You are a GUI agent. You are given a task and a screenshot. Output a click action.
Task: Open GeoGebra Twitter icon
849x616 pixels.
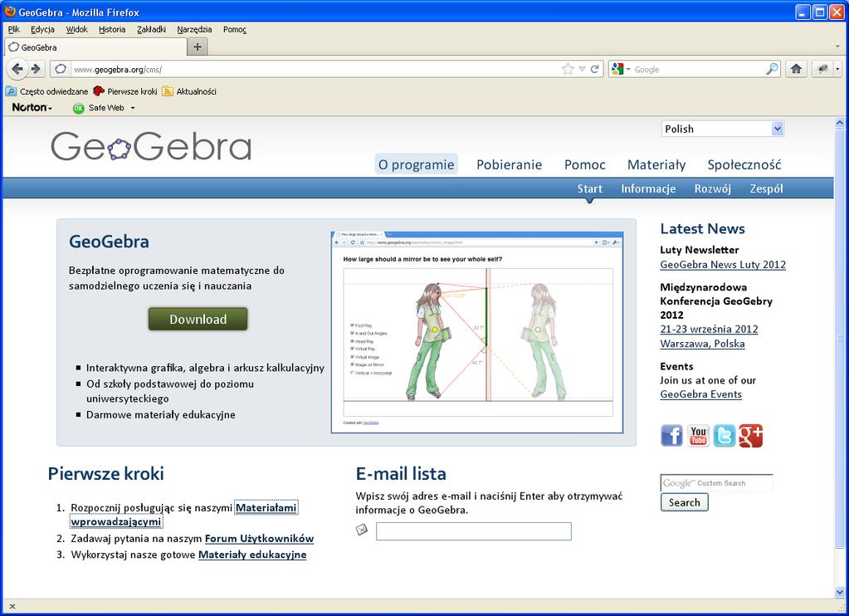coord(724,436)
